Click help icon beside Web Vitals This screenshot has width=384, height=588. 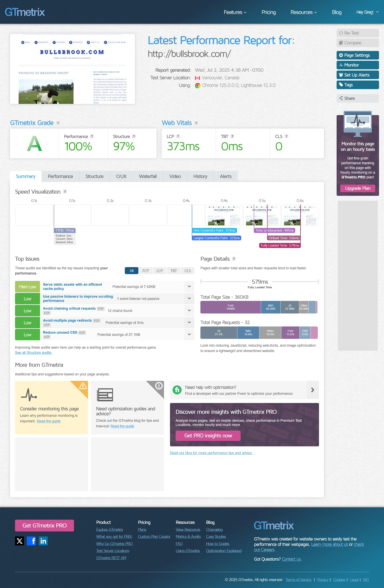(x=196, y=123)
